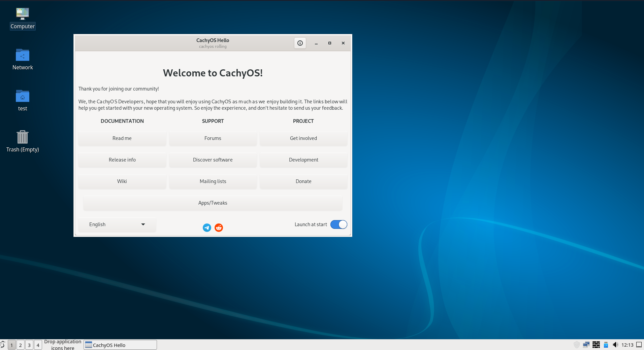
Task: Click the network computers tray icon
Action: (586, 345)
